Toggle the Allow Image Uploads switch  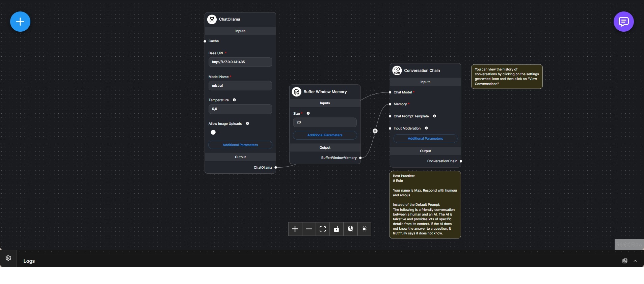coord(214,132)
